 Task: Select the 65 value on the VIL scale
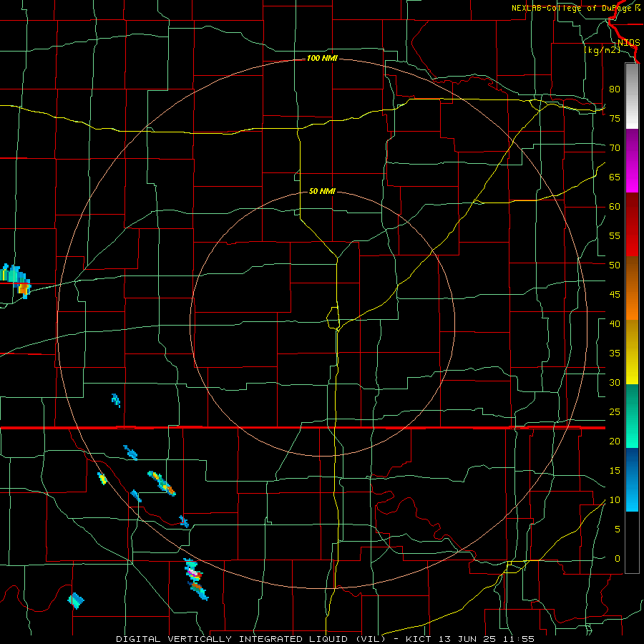coord(615,177)
